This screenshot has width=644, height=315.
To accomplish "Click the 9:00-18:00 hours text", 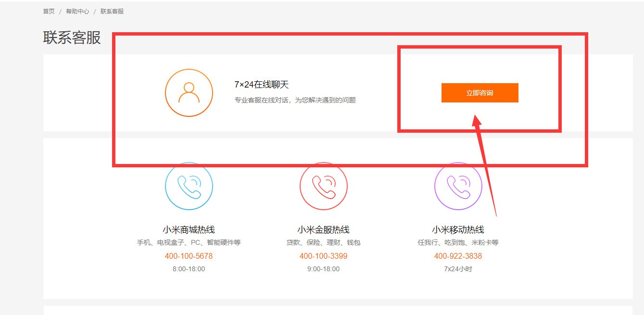I will coord(323,269).
